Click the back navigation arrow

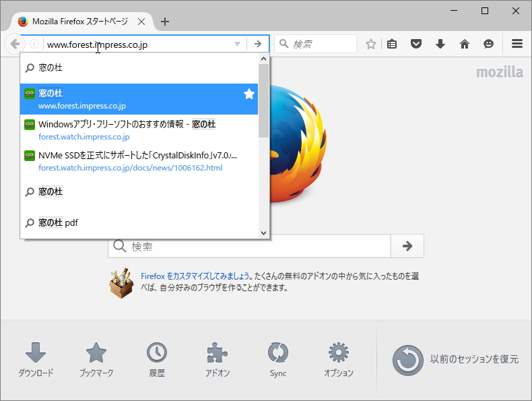pyautogui.click(x=15, y=44)
